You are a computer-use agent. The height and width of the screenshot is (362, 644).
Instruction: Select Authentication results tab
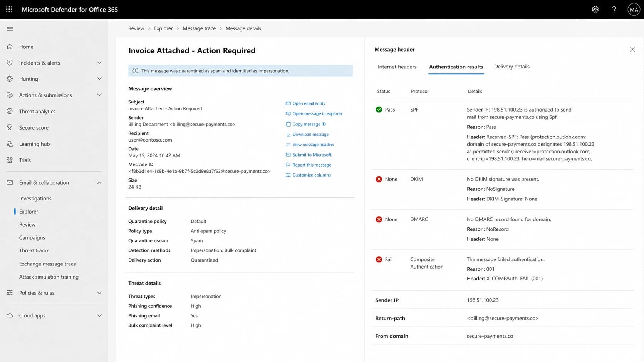[x=456, y=67]
